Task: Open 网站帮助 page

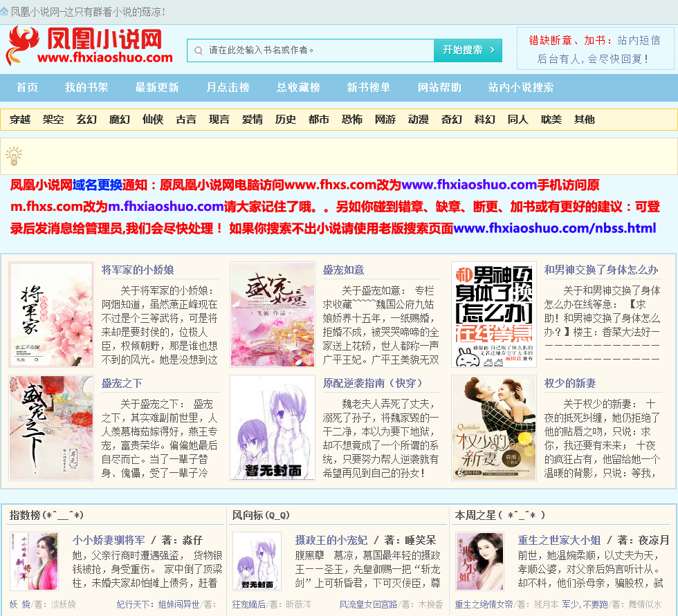Action: [439, 87]
